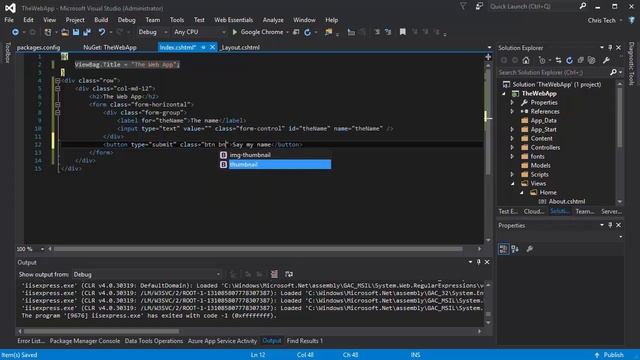Expand the References node
The width and height of the screenshot is (640, 360).
512,111
